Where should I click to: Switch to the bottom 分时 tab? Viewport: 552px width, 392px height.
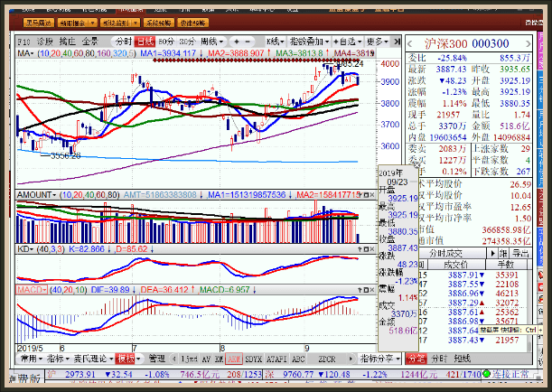[440, 359]
